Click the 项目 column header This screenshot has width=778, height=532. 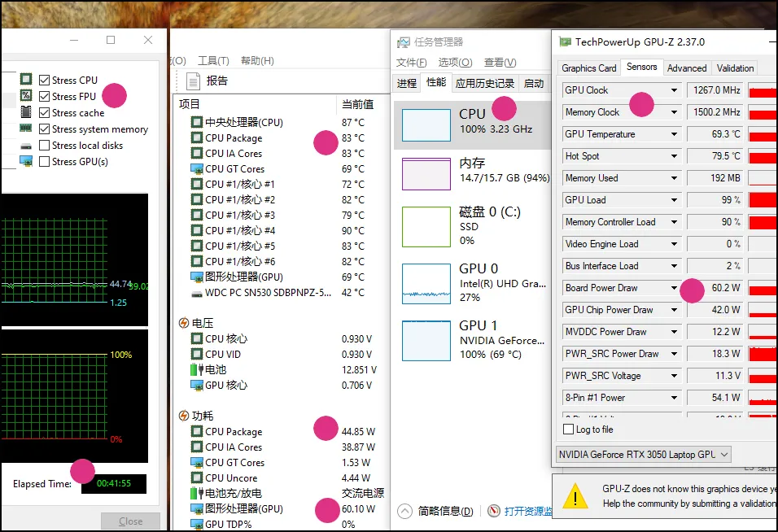[189, 104]
